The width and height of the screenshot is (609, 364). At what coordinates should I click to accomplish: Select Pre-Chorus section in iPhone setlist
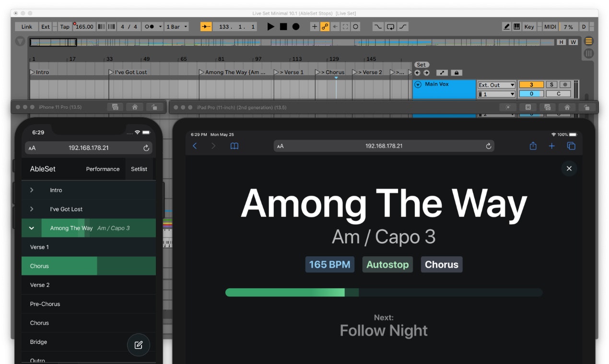(x=89, y=304)
